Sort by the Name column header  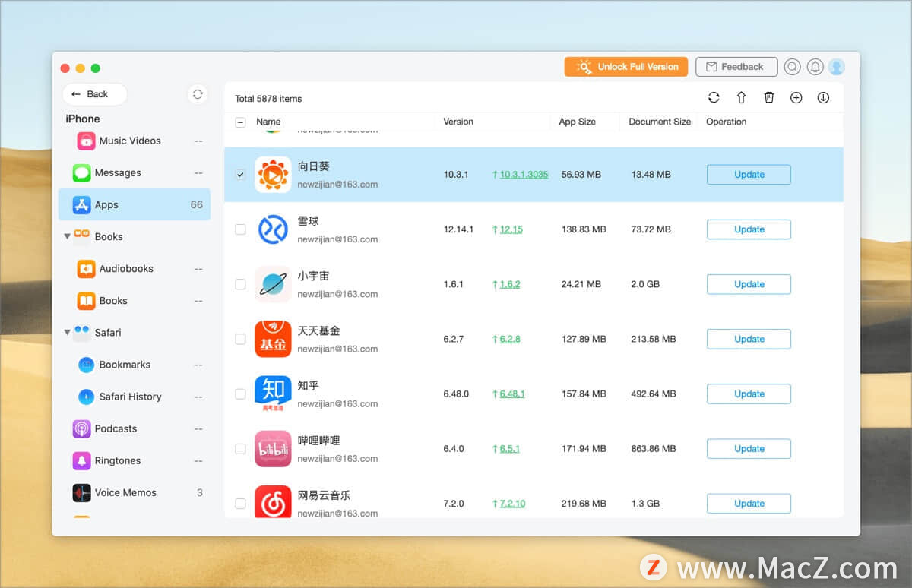(268, 122)
